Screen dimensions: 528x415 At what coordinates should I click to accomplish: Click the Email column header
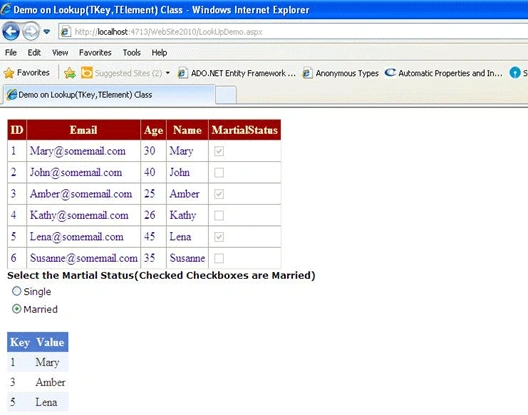pos(84,130)
